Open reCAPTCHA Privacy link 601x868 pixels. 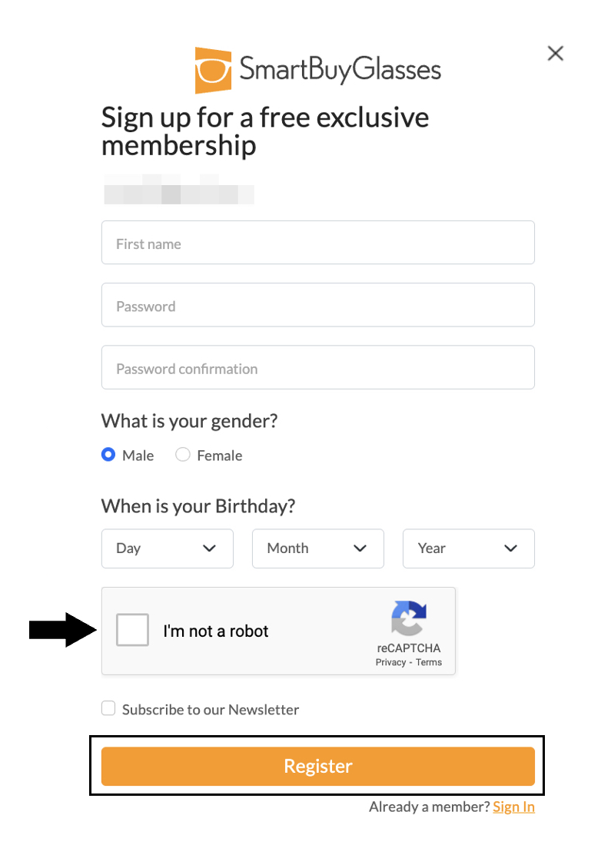click(390, 662)
